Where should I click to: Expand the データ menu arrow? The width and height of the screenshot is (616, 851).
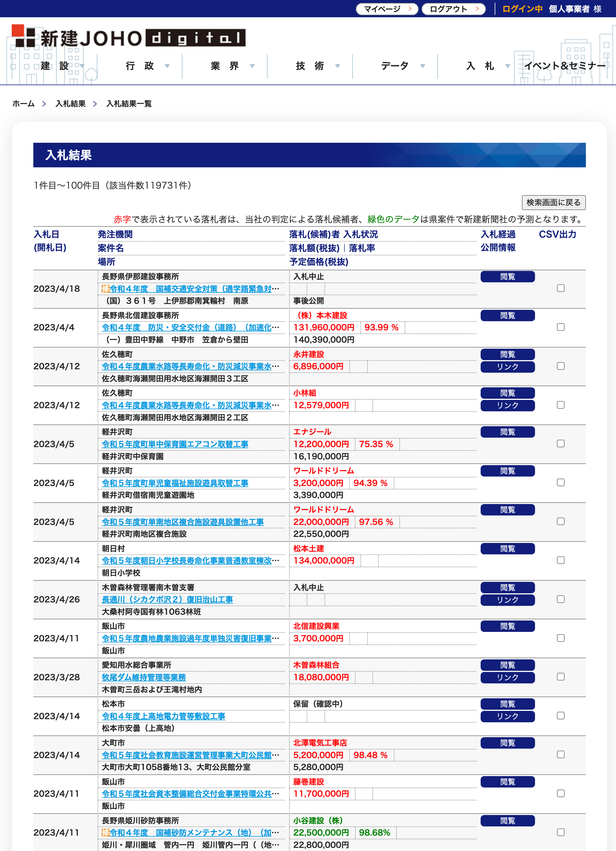tap(422, 66)
